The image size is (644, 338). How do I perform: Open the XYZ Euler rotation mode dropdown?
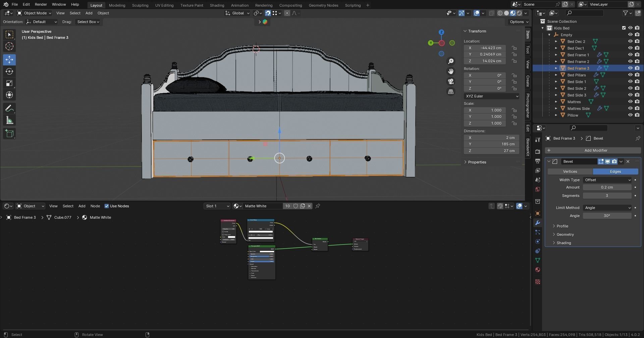(491, 96)
